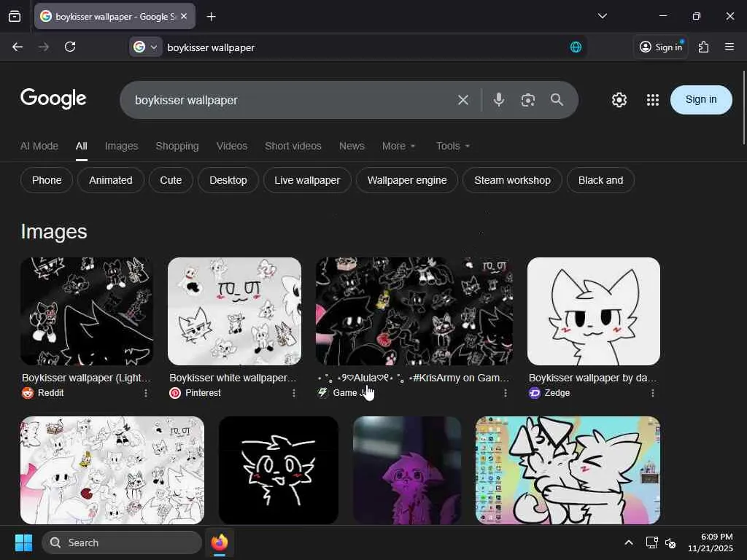The height and width of the screenshot is (560, 747).
Task: Open the black background white outline cat thumbnail
Action: tap(279, 470)
